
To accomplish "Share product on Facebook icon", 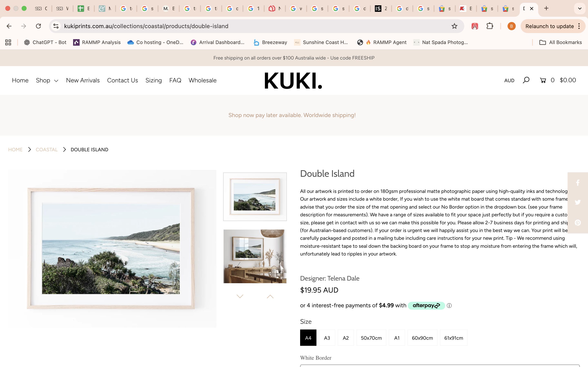I will point(578,182).
